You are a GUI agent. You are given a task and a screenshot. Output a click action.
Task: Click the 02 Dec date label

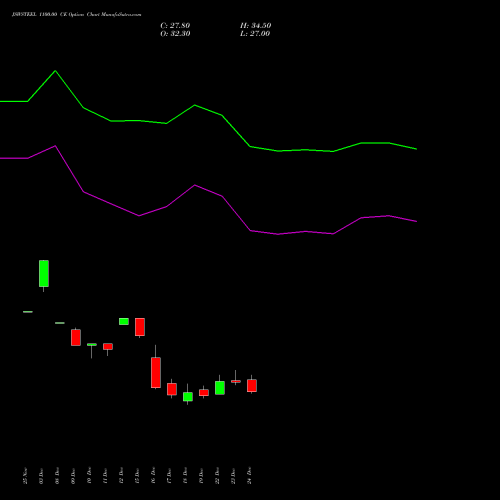tap(41, 476)
